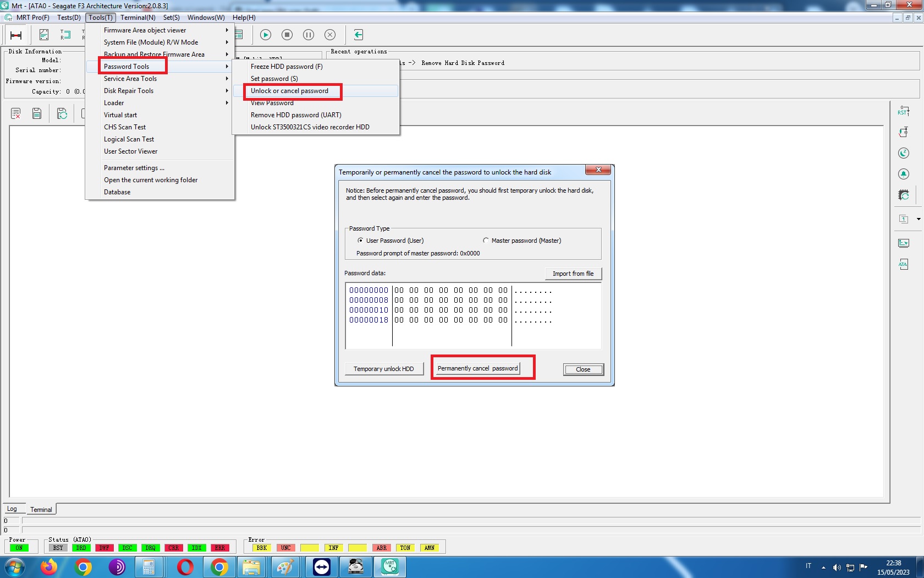The image size is (924, 578).
Task: Open Parameter settings from the Tools menu
Action: click(159, 168)
